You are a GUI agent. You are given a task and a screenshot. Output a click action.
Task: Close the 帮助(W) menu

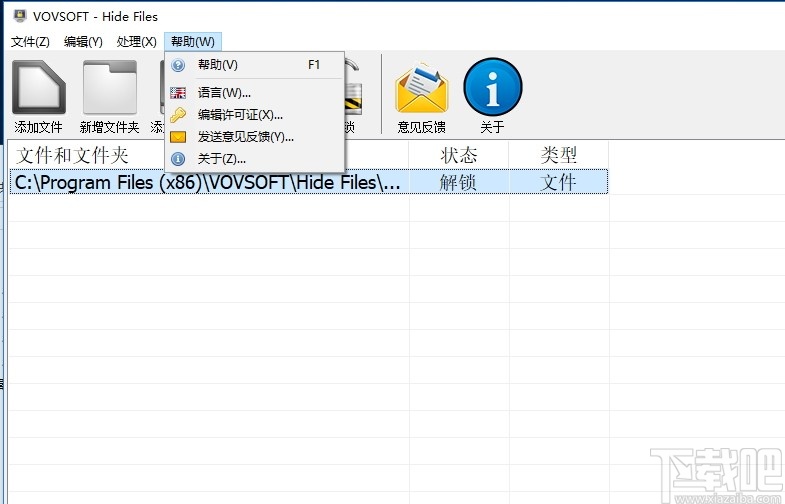tap(193, 42)
